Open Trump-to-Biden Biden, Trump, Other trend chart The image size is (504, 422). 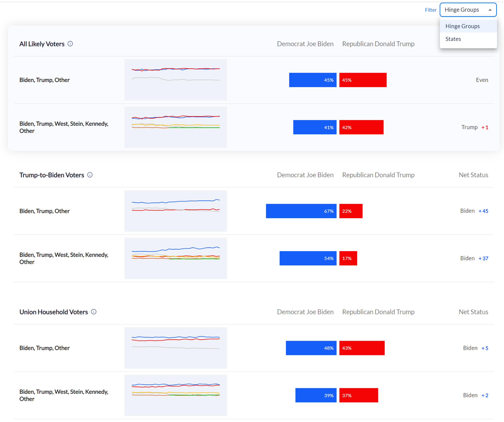[175, 211]
